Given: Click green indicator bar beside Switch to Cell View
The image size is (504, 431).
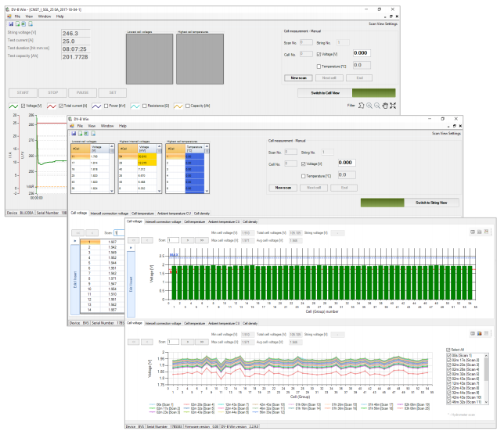Looking at the screenshot, I should 374,93.
